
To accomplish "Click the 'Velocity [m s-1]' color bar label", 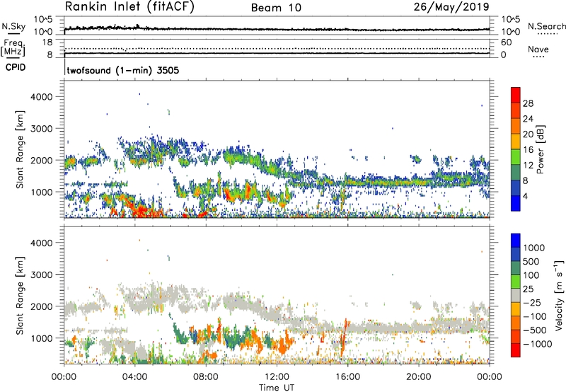I will click(559, 295).
